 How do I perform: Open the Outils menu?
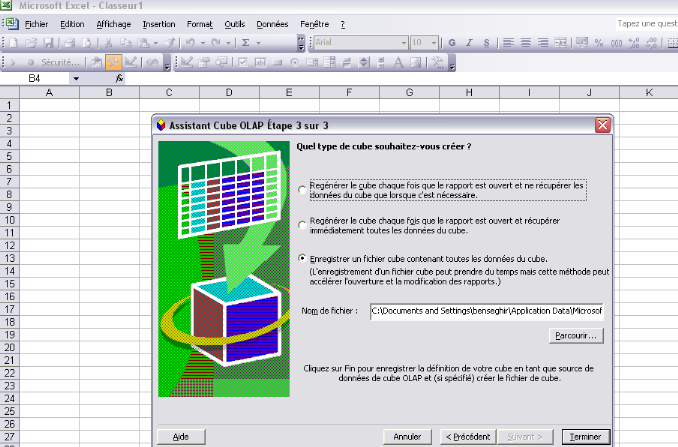point(235,24)
